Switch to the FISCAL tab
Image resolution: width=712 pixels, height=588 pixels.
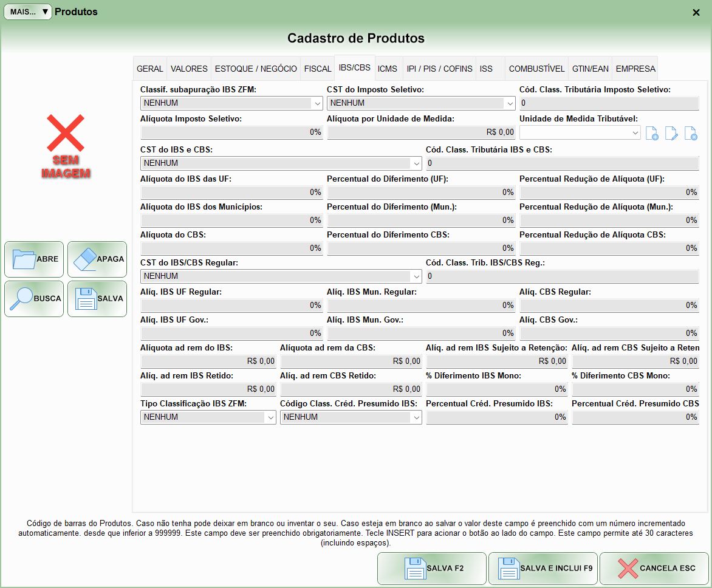point(318,69)
